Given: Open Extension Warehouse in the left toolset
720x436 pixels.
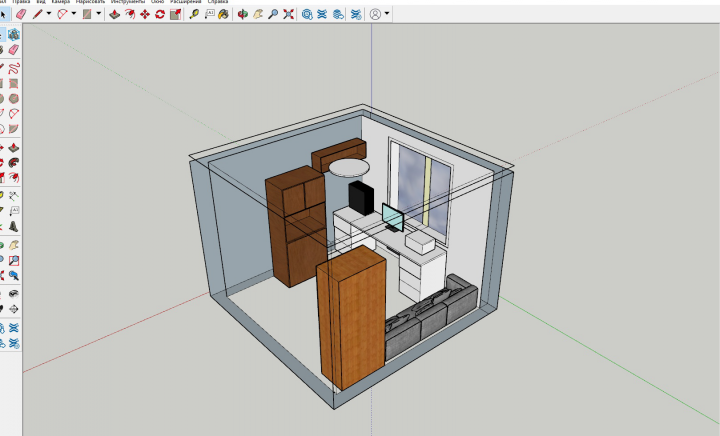Looking at the screenshot, I should click(x=14, y=328).
